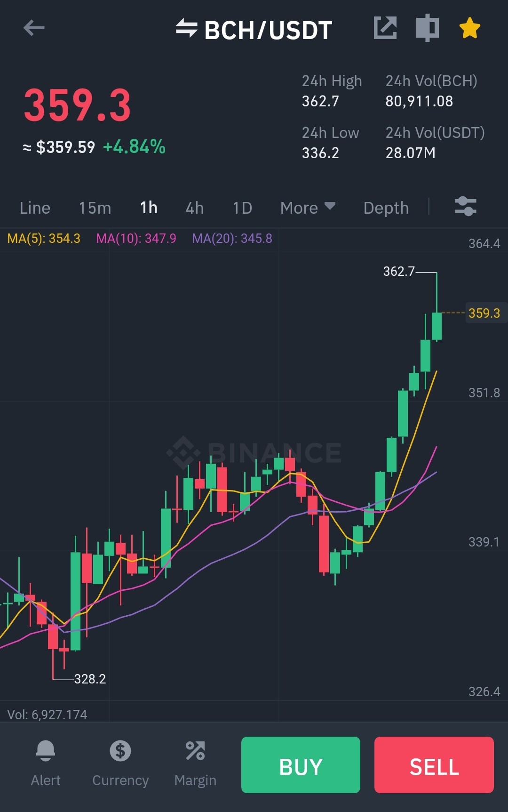Tap the green BUY button

click(x=301, y=765)
